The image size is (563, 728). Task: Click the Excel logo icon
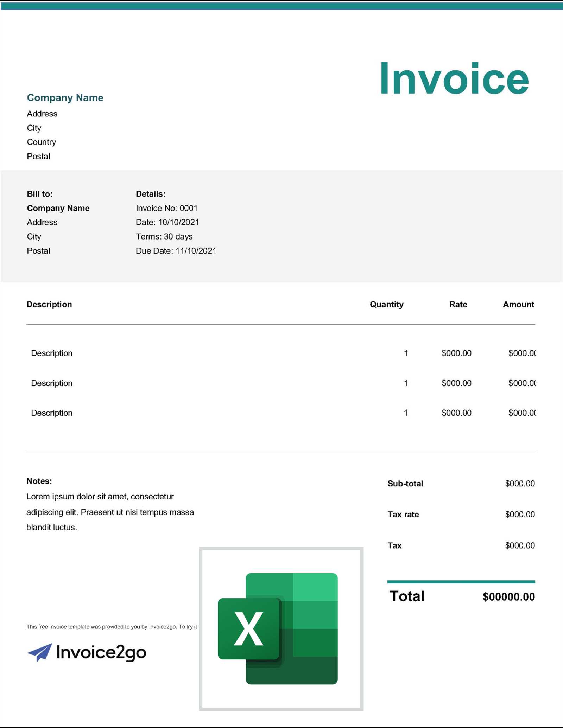[278, 628]
